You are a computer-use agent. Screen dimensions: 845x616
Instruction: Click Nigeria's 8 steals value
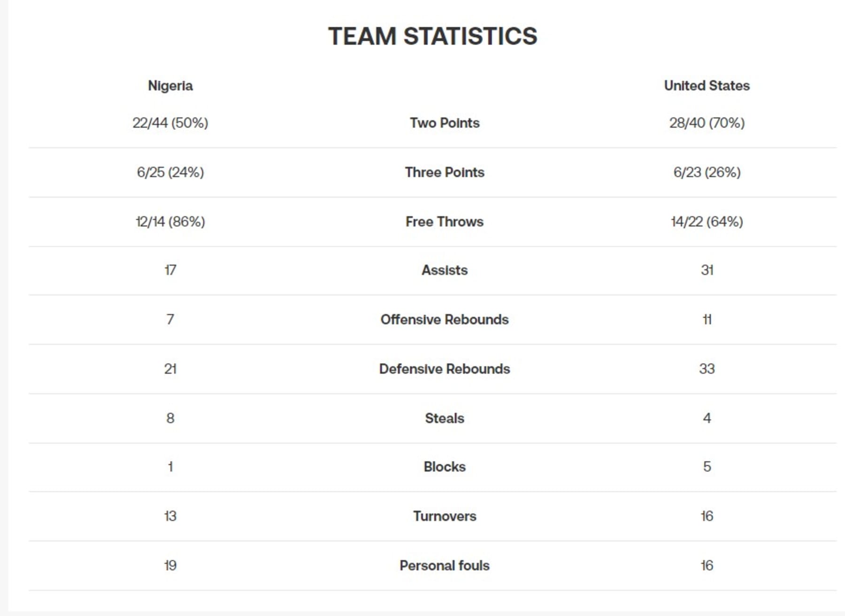click(170, 418)
